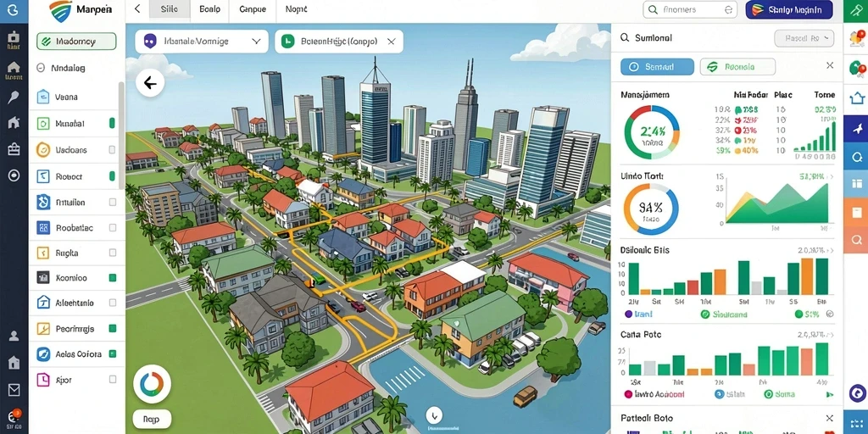Click the grid icon in right strip

pos(856,183)
